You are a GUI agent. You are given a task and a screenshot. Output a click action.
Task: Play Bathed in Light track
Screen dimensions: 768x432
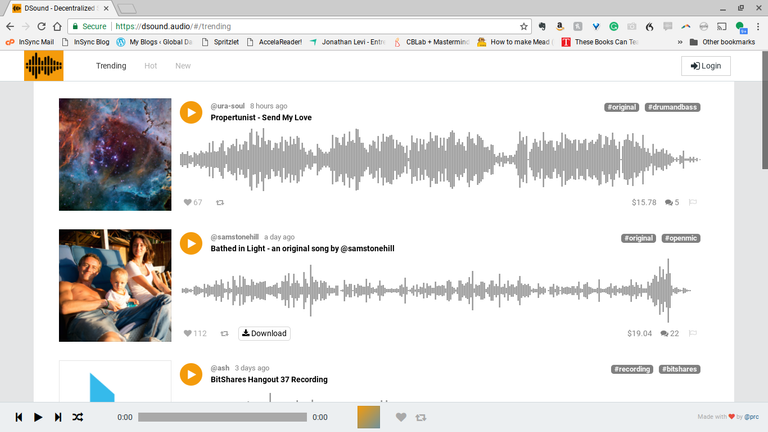(x=191, y=243)
